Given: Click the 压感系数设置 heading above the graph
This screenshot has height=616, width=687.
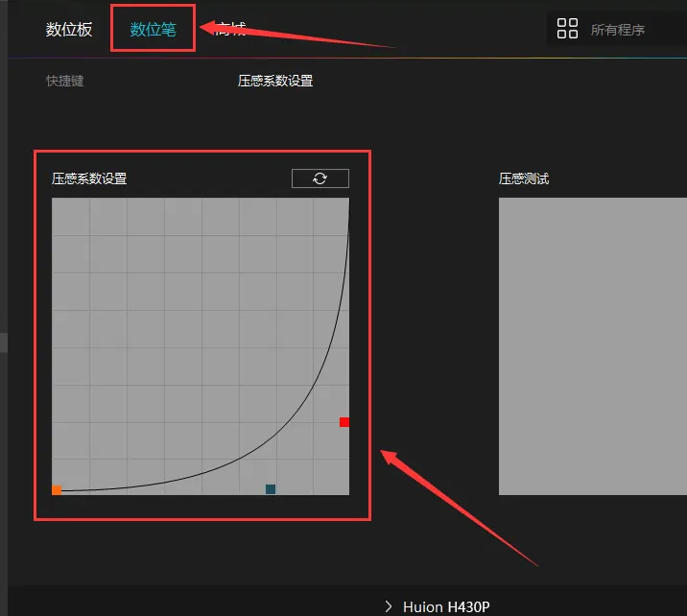Looking at the screenshot, I should tap(89, 178).
